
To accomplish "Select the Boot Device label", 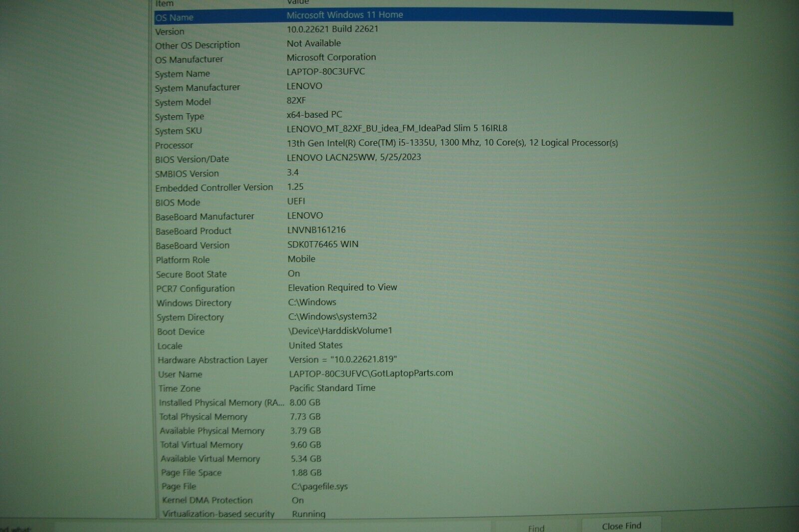I will (x=181, y=332).
